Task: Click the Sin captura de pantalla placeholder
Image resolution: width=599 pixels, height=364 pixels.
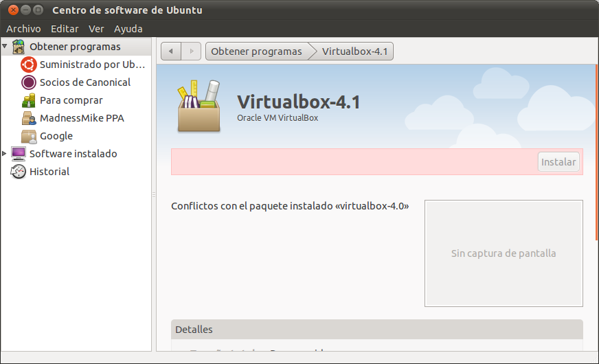Action: click(x=504, y=253)
